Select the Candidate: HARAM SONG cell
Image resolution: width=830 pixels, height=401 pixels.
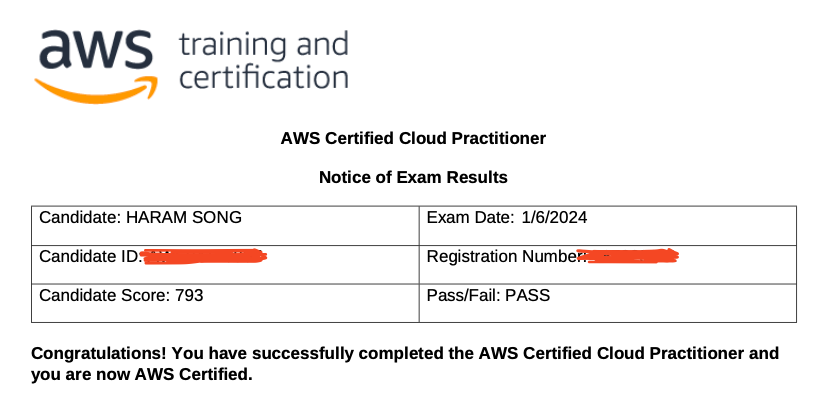point(225,226)
